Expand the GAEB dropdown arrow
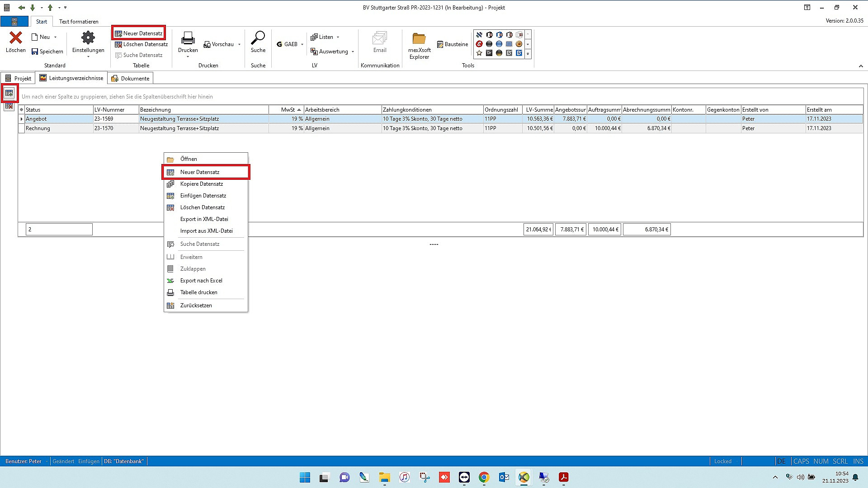The image size is (868, 488). pyautogui.click(x=302, y=44)
